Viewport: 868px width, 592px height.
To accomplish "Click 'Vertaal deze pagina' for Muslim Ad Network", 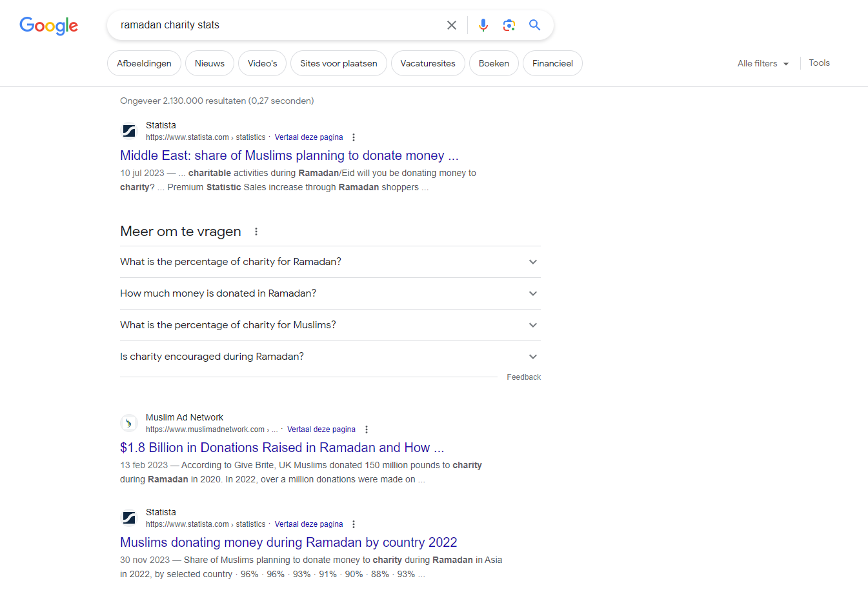I will [321, 429].
